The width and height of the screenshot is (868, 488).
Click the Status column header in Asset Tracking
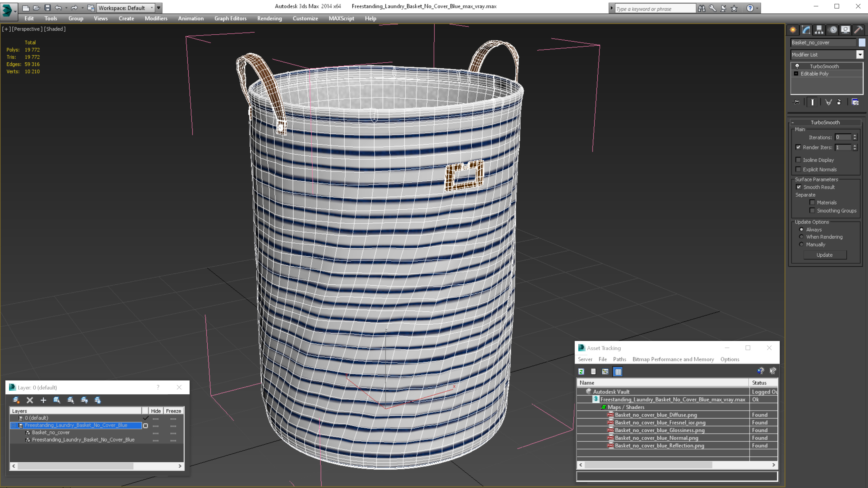tap(763, 383)
